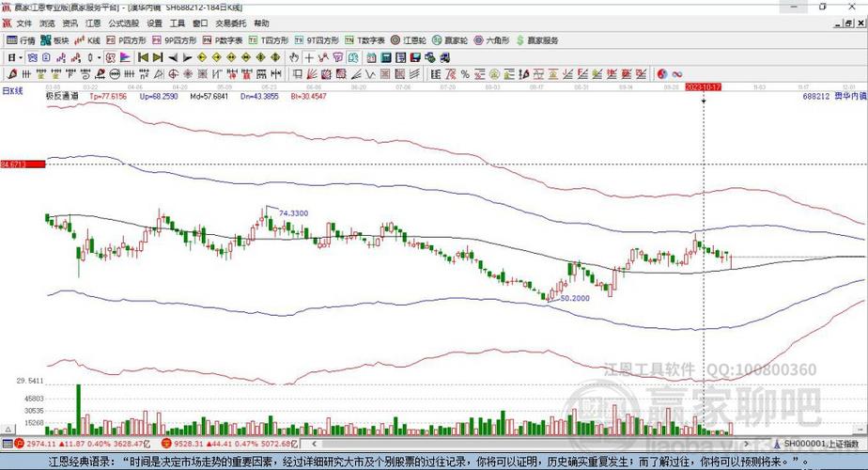Jump to last bar icon
This screenshot has width=868, height=470.
(x=158, y=57)
